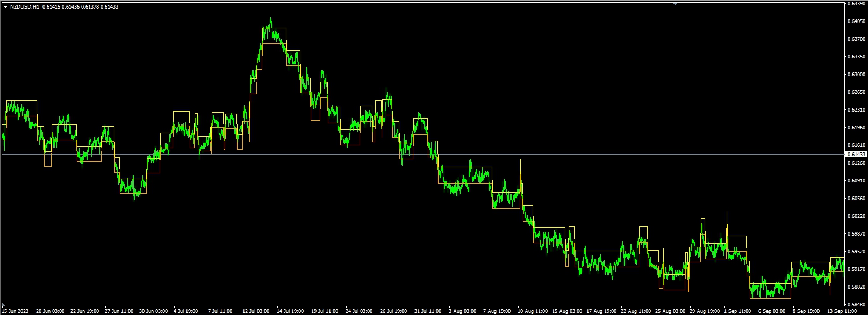
Task: Click the 24 Jul 03:00 time label
Action: (360, 311)
